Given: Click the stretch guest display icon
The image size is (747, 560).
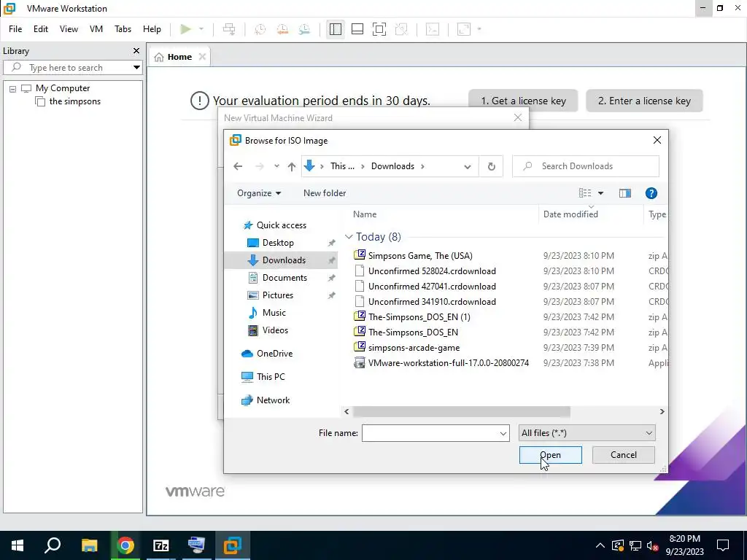Looking at the screenshot, I should tap(464, 29).
